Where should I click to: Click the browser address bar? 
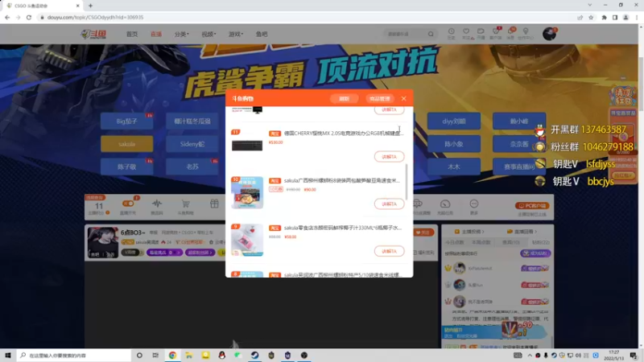304,17
